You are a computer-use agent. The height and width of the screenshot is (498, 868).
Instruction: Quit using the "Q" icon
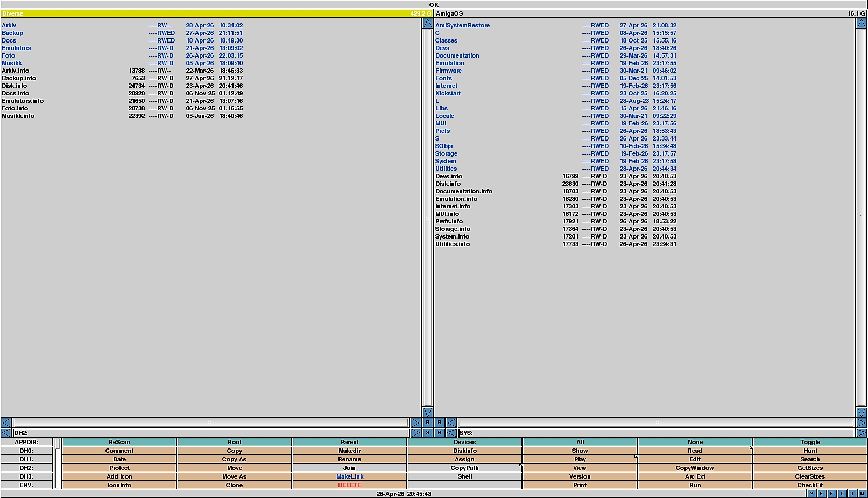(x=862, y=494)
